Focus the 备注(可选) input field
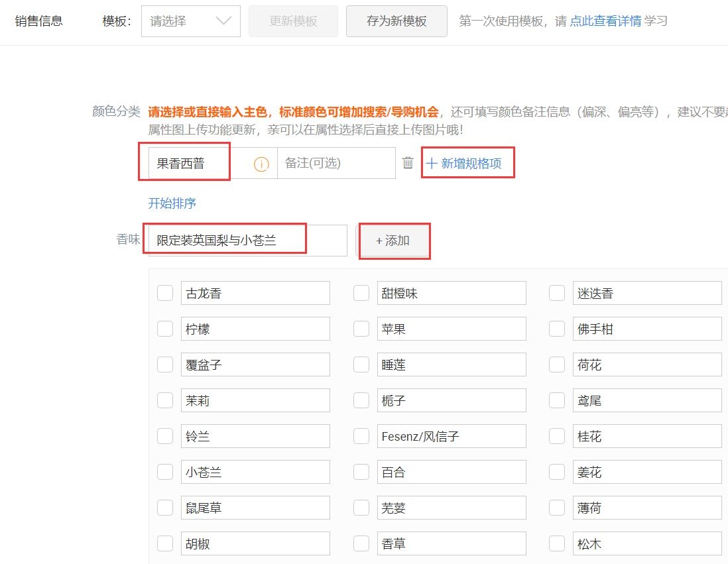Screen dimensions: 728x564 coord(336,164)
